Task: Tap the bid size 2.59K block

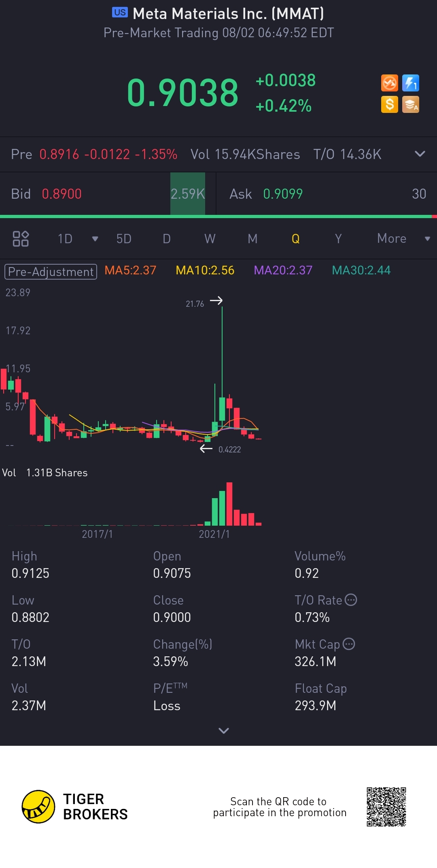Action: (188, 194)
